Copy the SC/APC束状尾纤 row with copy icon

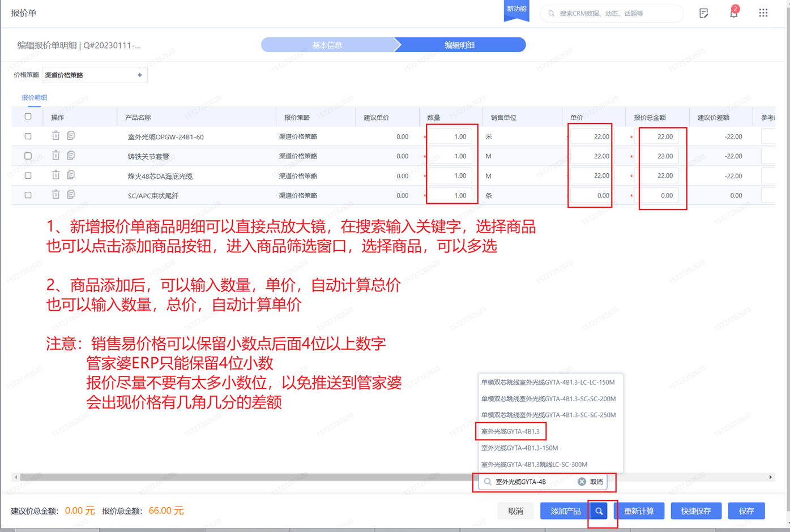[x=71, y=195]
